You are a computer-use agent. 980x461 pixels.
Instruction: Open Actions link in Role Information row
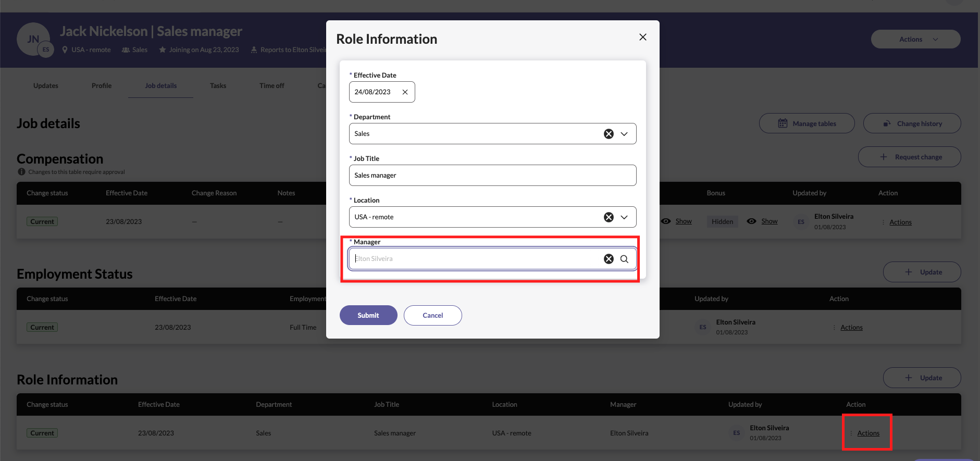click(x=868, y=433)
